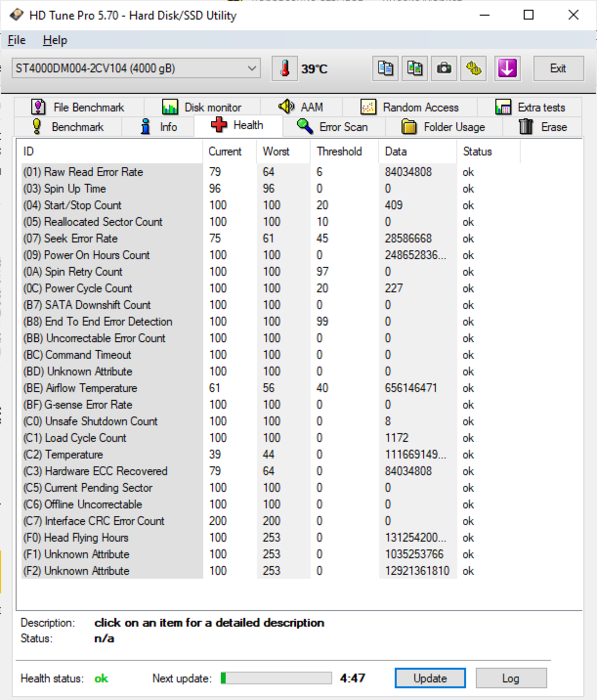
Task: Select the (C0) Unsafe Shutdown Count row
Action: [271, 421]
